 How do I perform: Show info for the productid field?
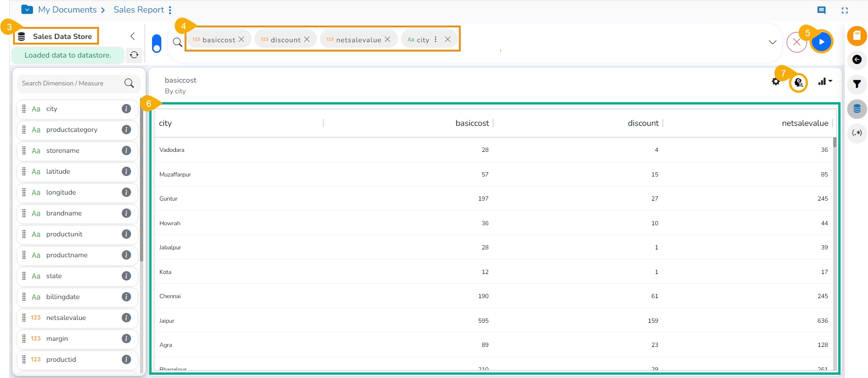pos(126,359)
